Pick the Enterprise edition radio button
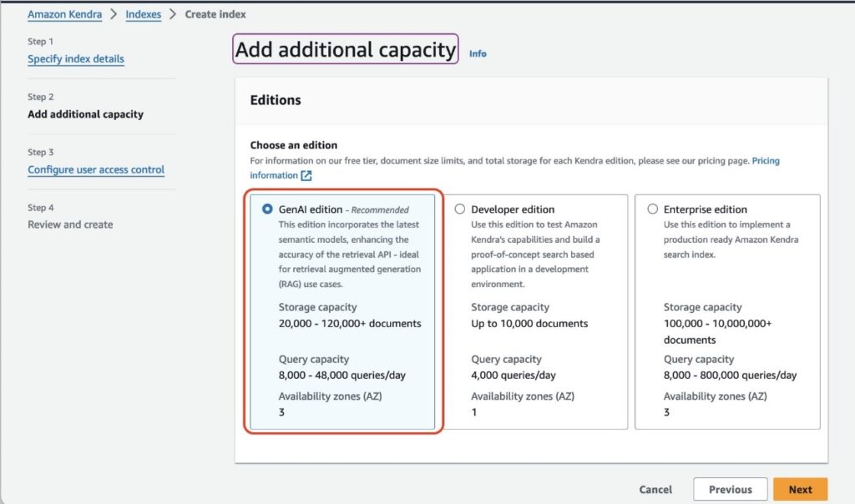Viewport: 855px width, 504px height. 652,209
